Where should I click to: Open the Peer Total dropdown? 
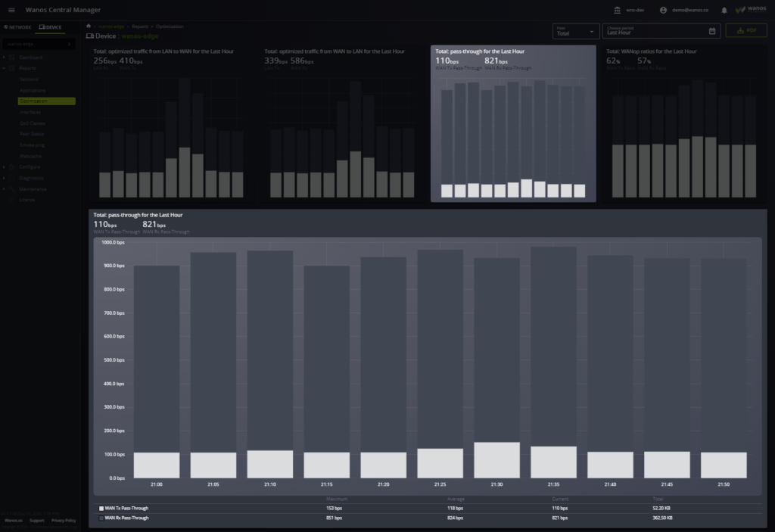(575, 31)
